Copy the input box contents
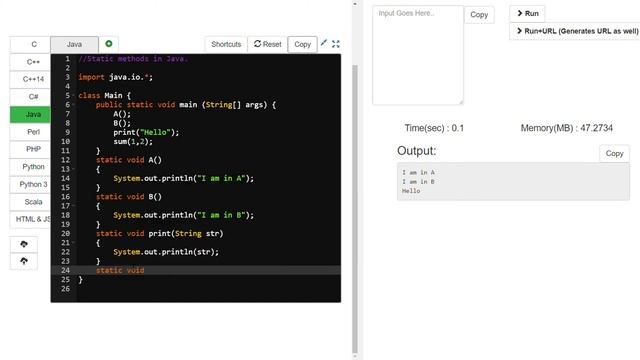The image size is (640, 360). coord(479,15)
